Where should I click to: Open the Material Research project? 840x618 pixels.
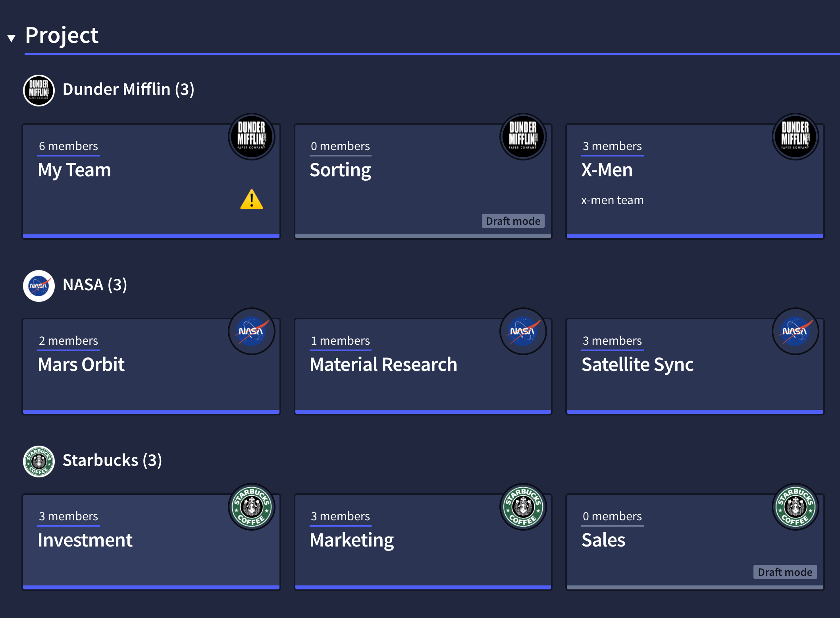[383, 365]
